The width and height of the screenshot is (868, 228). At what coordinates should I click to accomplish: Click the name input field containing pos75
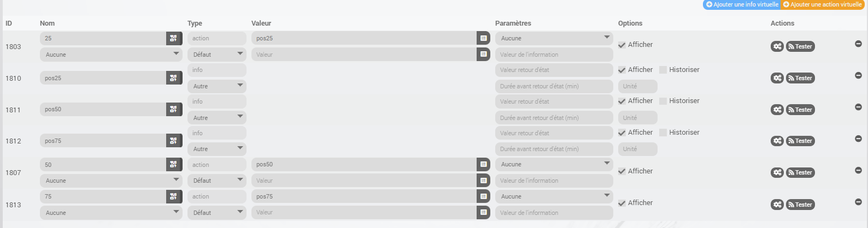pos(103,141)
